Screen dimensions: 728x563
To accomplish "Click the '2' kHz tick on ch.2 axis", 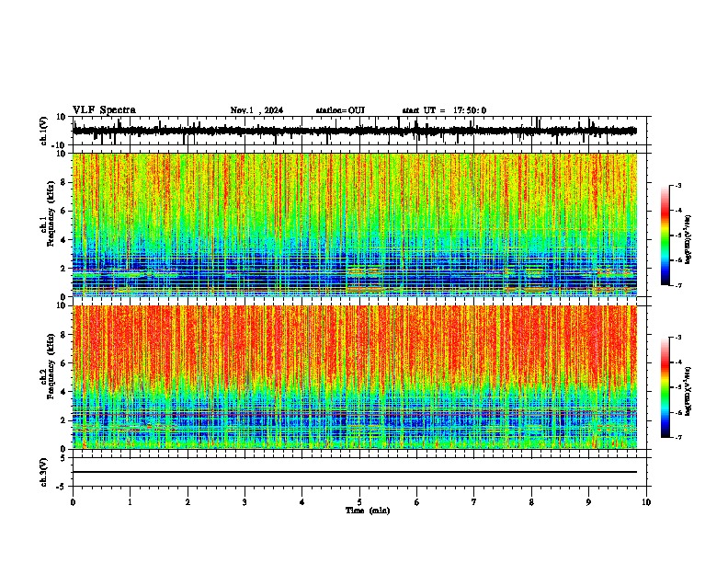I will [63, 419].
